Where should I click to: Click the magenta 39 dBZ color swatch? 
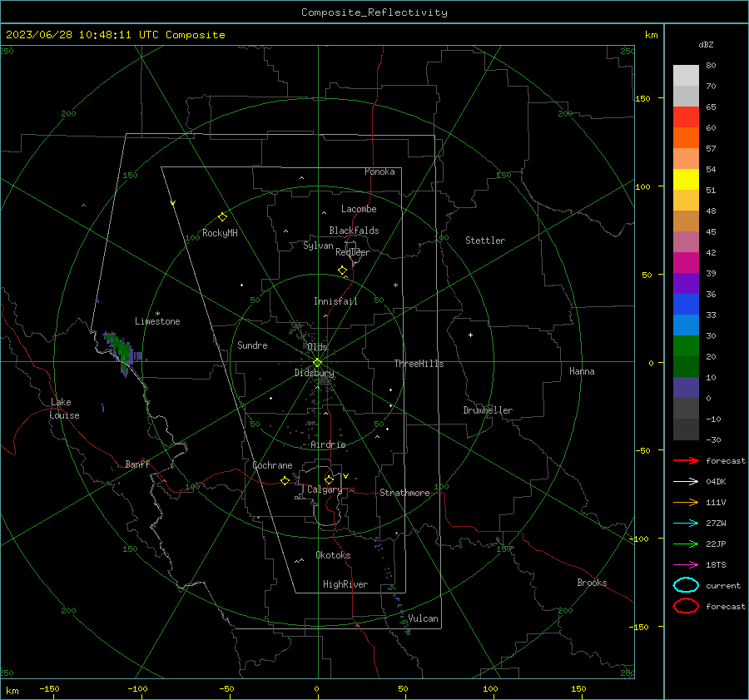[x=686, y=263]
